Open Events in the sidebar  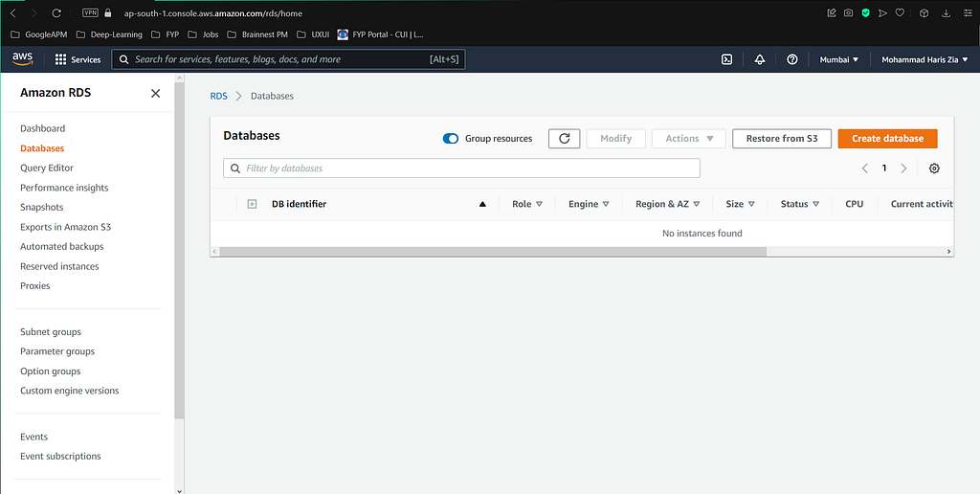[x=33, y=437]
